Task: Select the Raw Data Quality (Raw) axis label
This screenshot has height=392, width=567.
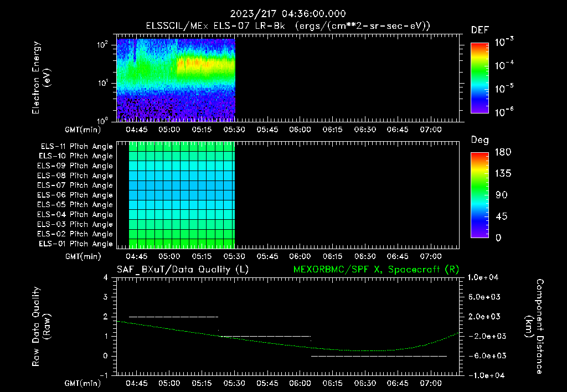Action: (41, 327)
